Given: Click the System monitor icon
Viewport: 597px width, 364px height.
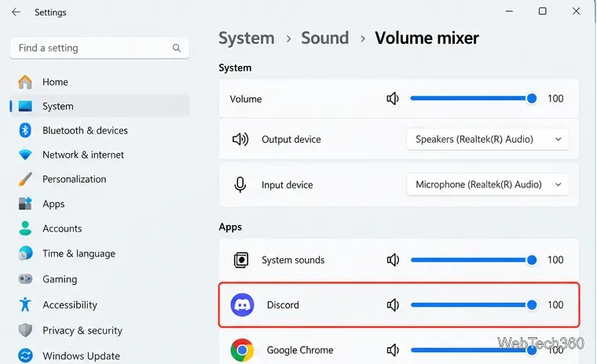Looking at the screenshot, I should coord(25,106).
